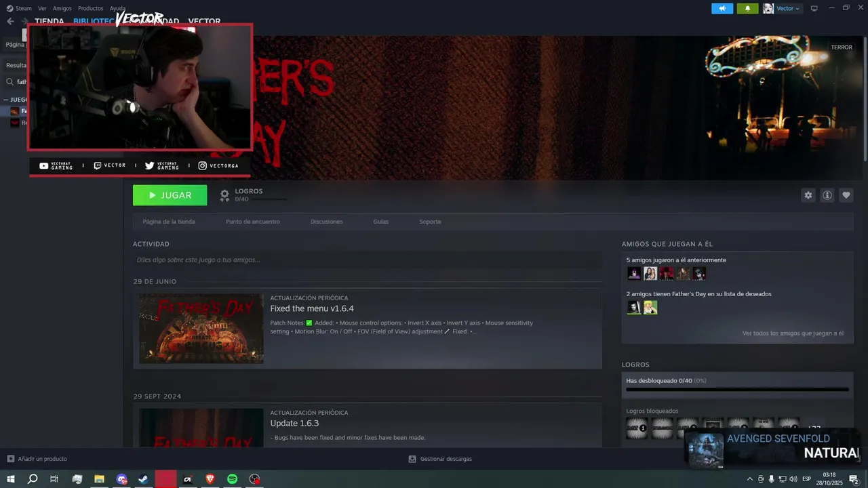Open game settings gear icon
Screen dimensions: 868x488
coord(808,195)
